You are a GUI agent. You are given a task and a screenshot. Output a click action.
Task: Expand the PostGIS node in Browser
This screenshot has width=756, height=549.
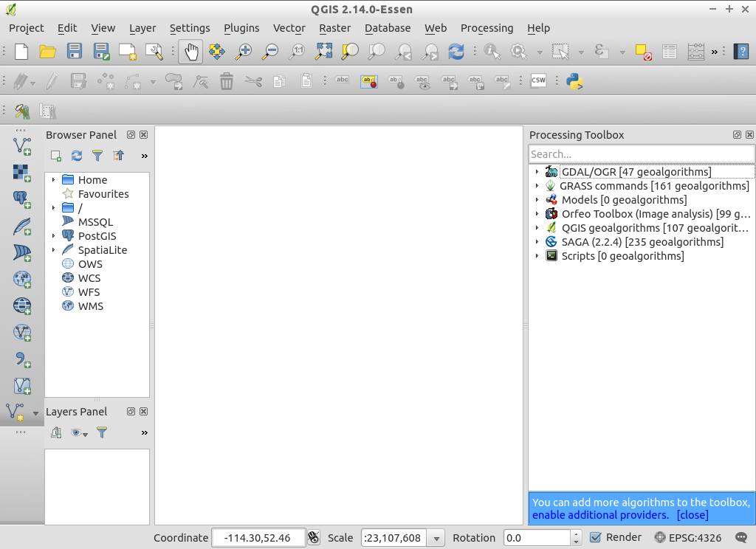point(53,235)
